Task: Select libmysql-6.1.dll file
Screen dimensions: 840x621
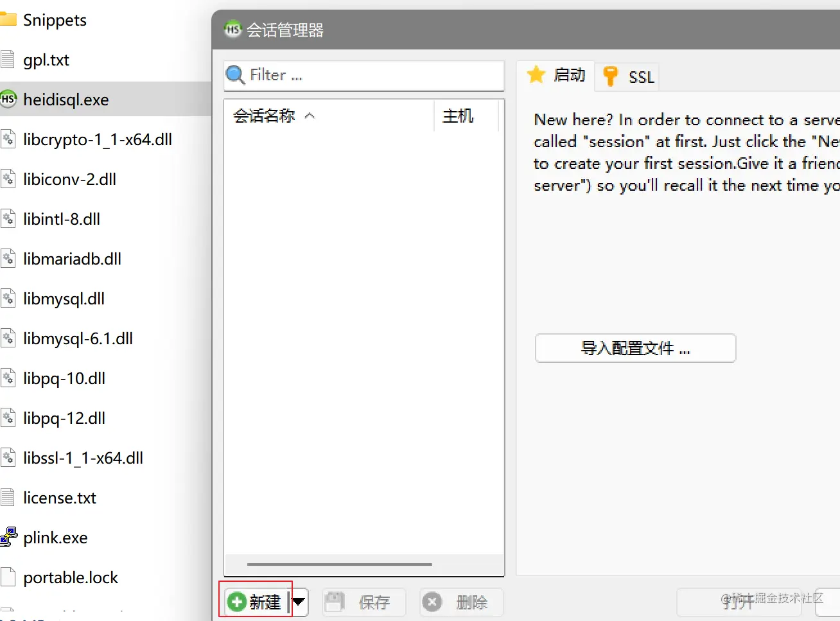Action: pos(78,338)
